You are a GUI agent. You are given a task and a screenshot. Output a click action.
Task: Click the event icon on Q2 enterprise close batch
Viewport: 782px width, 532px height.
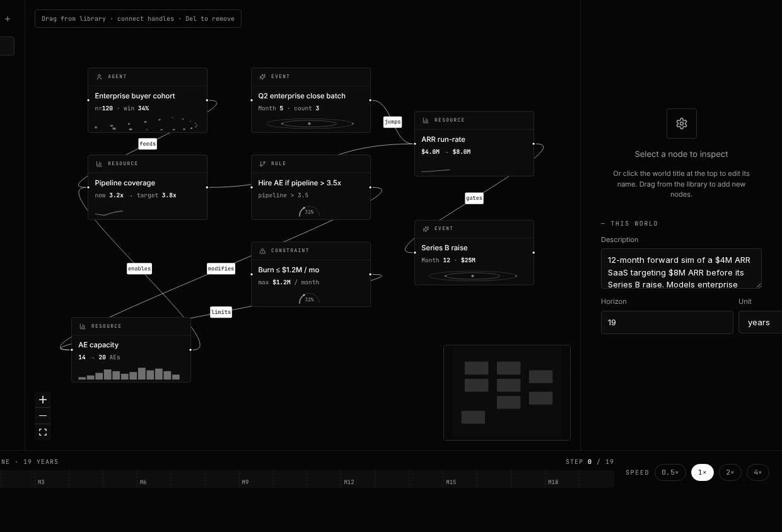click(262, 77)
